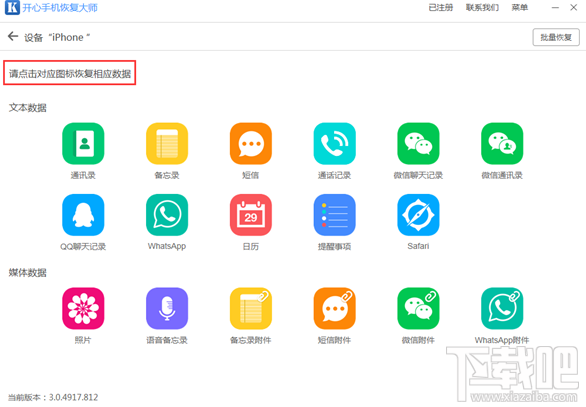Click the yellow 备忘录 notes icon
This screenshot has height=407, width=586.
[167, 144]
